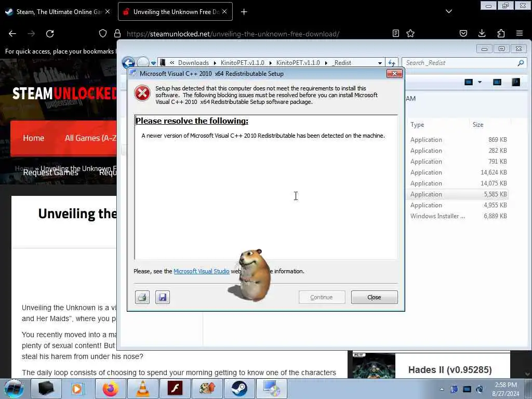Select the _Redist breadcrumb segment
Image resolution: width=532 pixels, height=399 pixels.
[342, 63]
